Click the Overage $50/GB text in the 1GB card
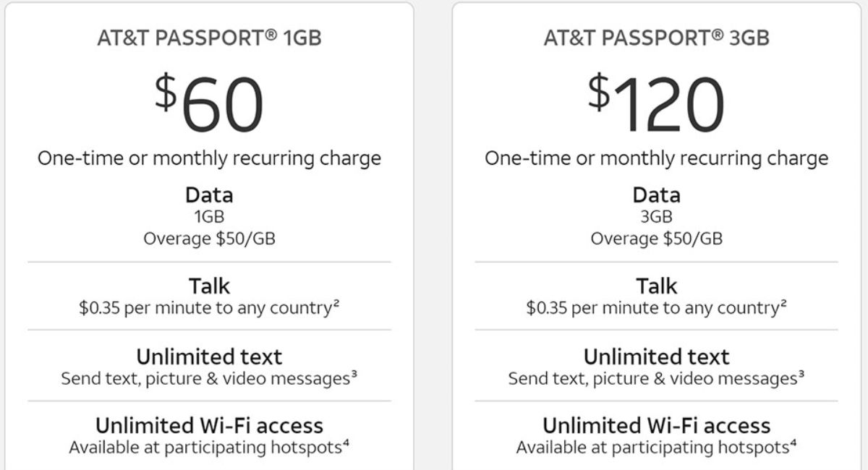 pos(209,239)
